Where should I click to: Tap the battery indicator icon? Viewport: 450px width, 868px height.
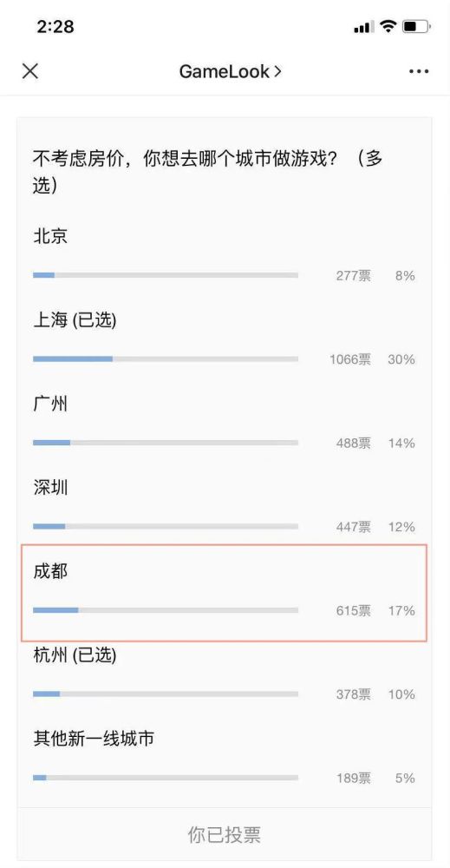(x=416, y=26)
